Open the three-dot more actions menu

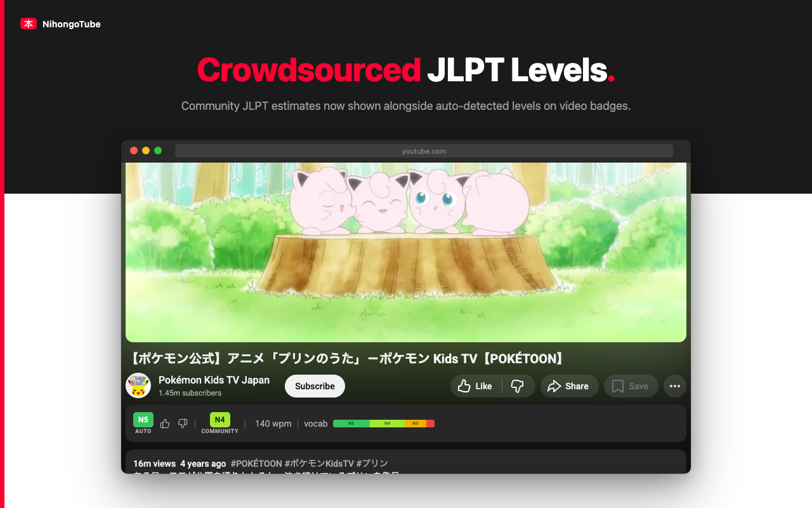(675, 386)
